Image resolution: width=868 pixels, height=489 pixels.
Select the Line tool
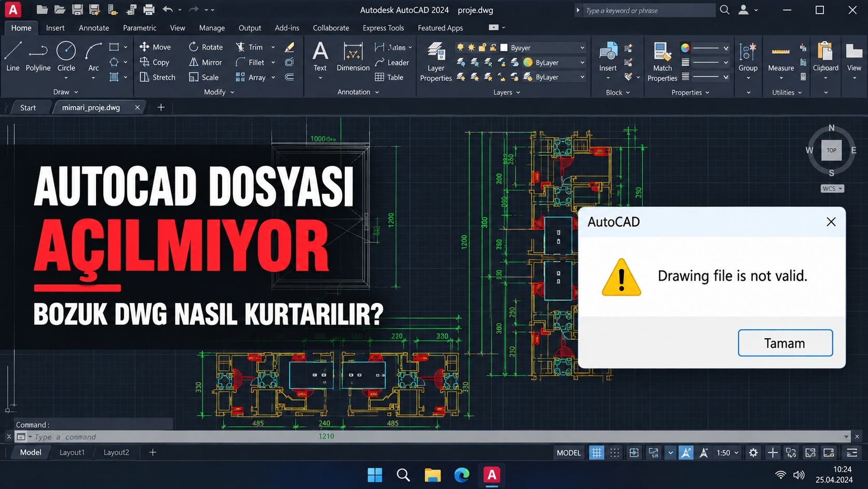point(13,56)
